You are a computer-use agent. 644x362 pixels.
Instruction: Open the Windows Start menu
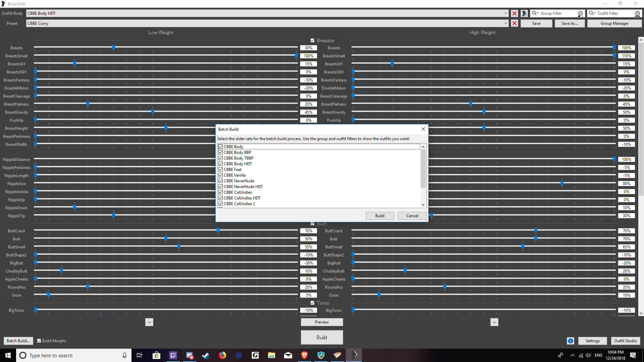point(8,355)
